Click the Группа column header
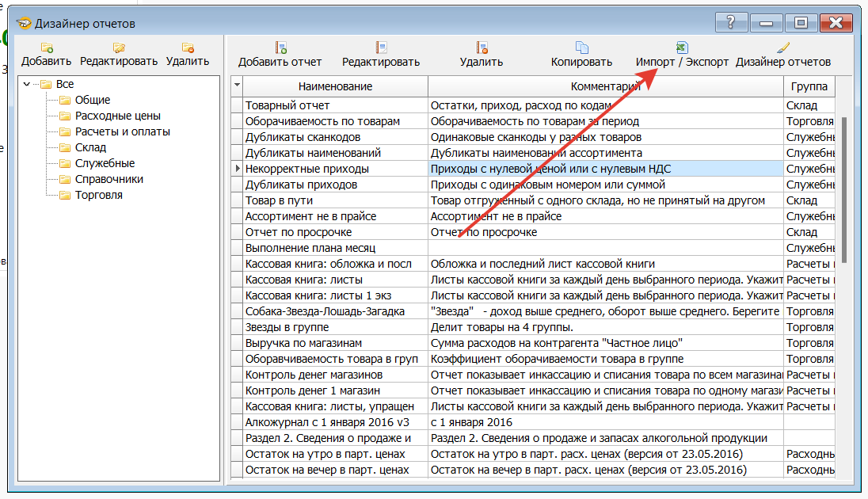Screen dimensions: 868x499 click(809, 86)
